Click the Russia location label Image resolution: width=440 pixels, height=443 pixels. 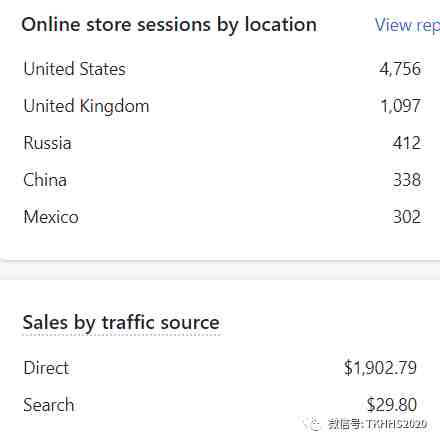coord(47,143)
